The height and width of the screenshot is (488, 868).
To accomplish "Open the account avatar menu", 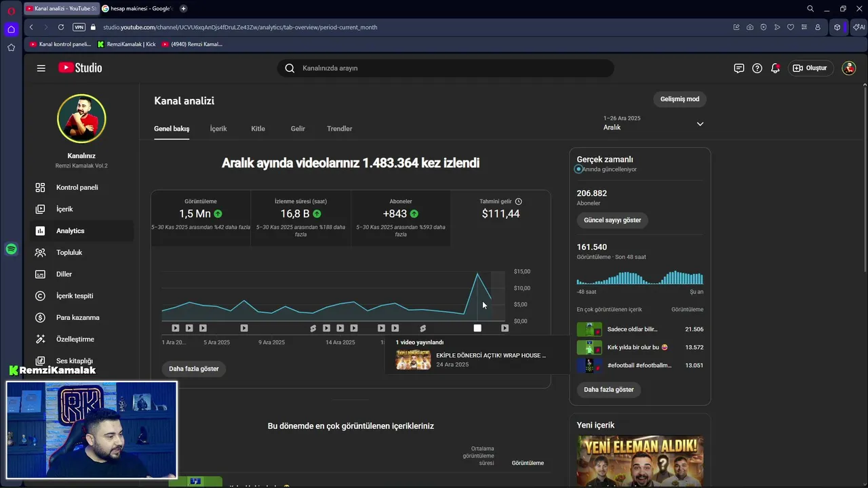I will pos(849,68).
